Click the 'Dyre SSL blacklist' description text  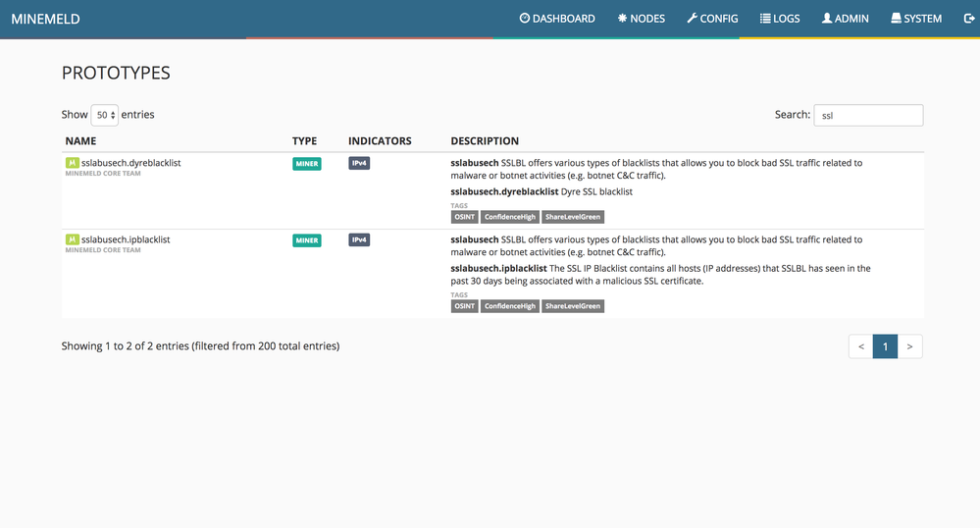596,192
